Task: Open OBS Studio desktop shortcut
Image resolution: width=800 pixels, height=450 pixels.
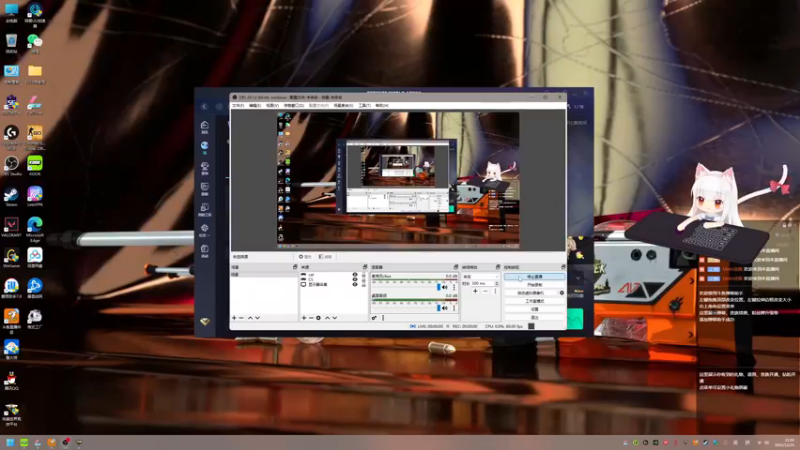Action: [11, 166]
